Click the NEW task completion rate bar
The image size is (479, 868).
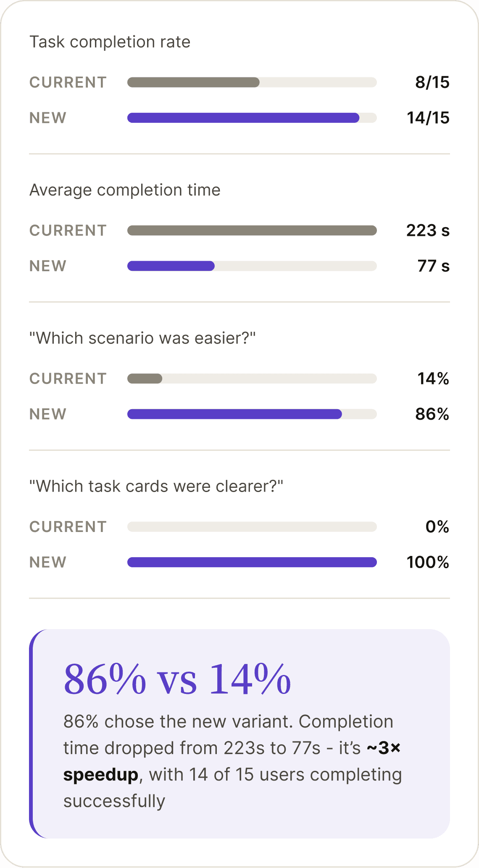coord(252,118)
